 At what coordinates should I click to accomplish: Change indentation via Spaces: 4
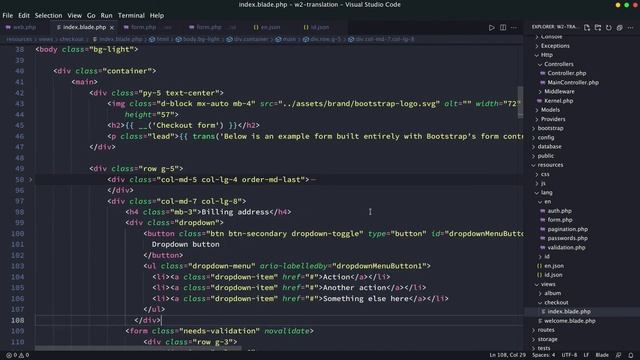pos(544,355)
